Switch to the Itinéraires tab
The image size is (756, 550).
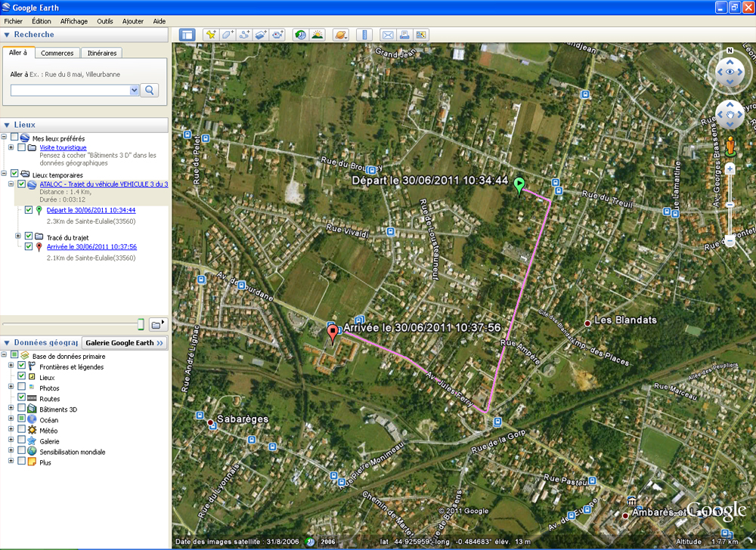102,53
